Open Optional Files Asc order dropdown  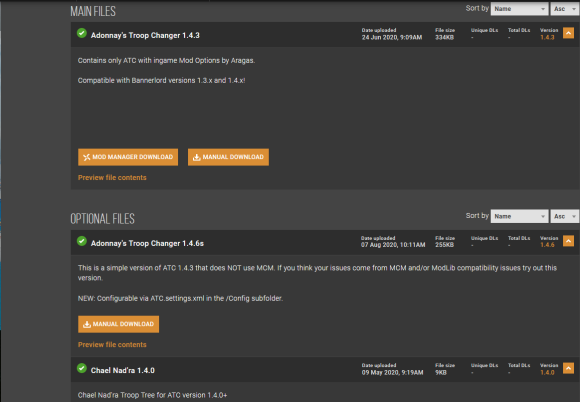pos(565,216)
